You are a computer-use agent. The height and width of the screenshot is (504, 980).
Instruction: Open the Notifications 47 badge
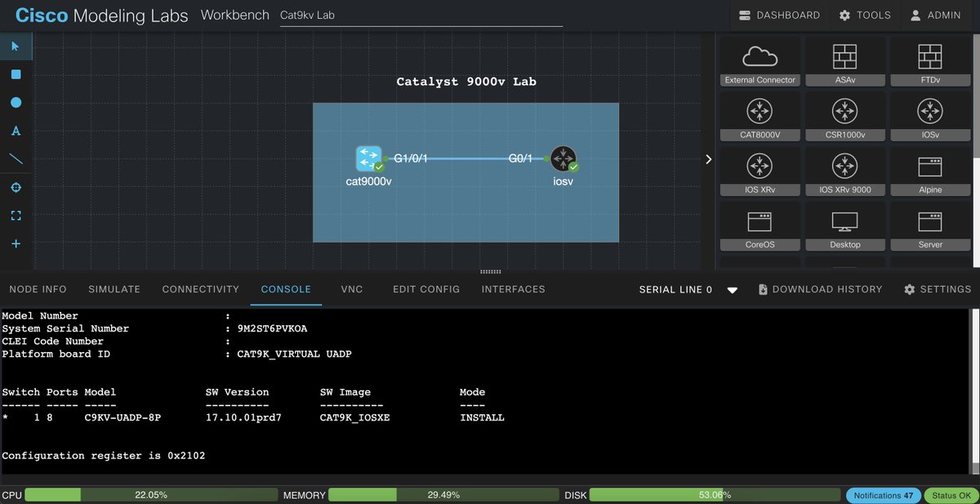884,495
